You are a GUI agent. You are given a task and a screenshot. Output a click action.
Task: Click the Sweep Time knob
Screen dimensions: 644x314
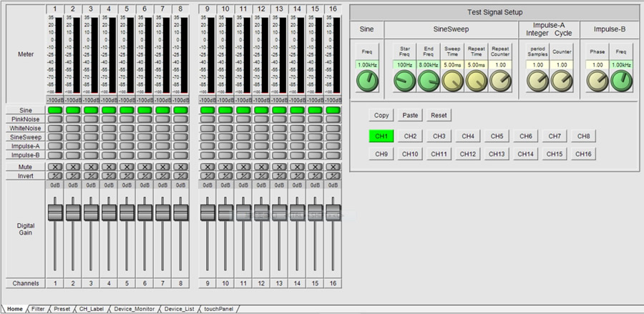452,80
